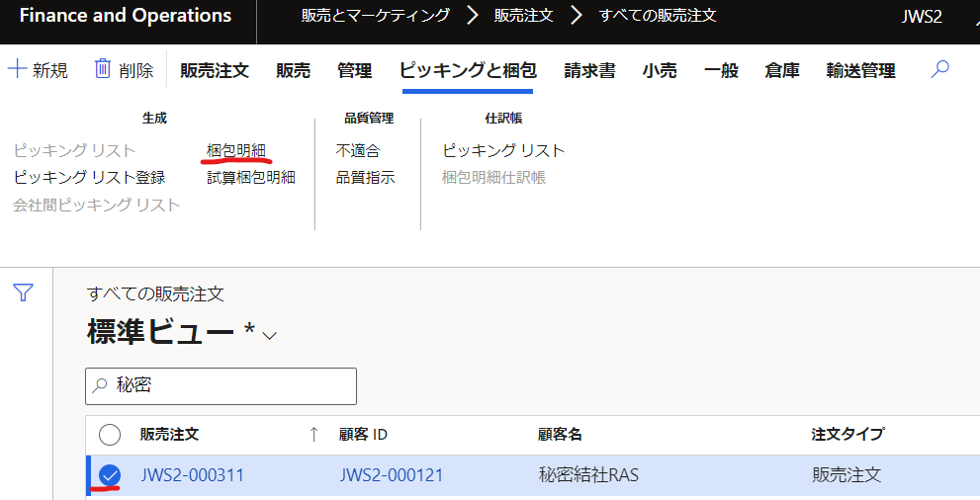Click greyed ピッキング リスト under 生成
Screen dimensions: 980x500
tap(74, 150)
